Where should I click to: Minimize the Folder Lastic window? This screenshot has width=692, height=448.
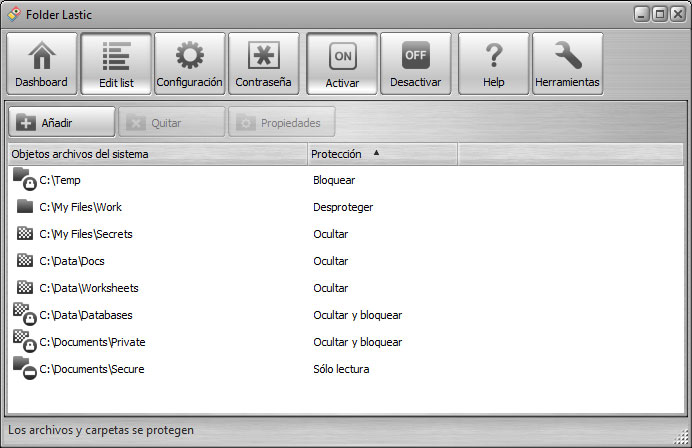pos(641,14)
